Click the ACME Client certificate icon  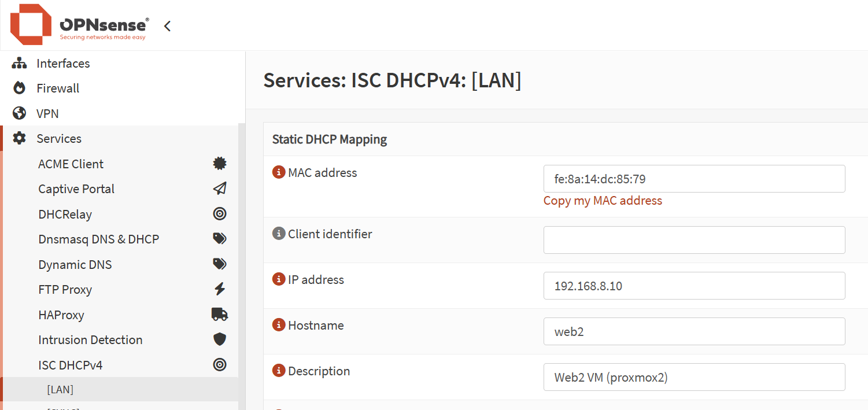coord(220,164)
